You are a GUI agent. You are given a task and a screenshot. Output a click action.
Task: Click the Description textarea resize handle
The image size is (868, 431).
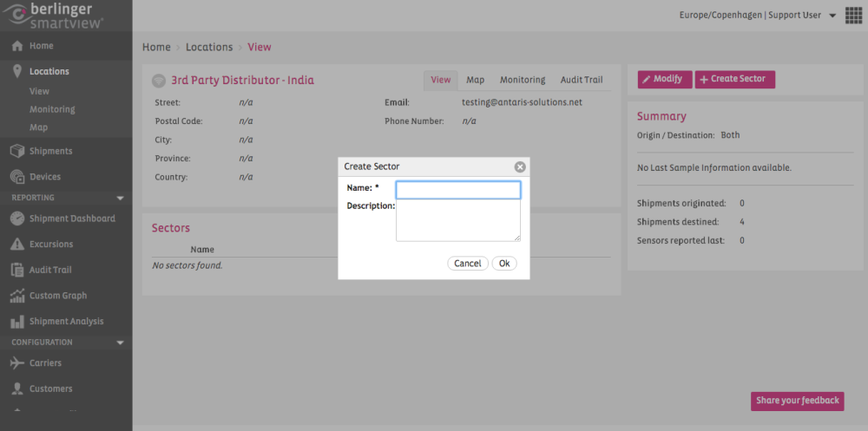pyautogui.click(x=517, y=238)
